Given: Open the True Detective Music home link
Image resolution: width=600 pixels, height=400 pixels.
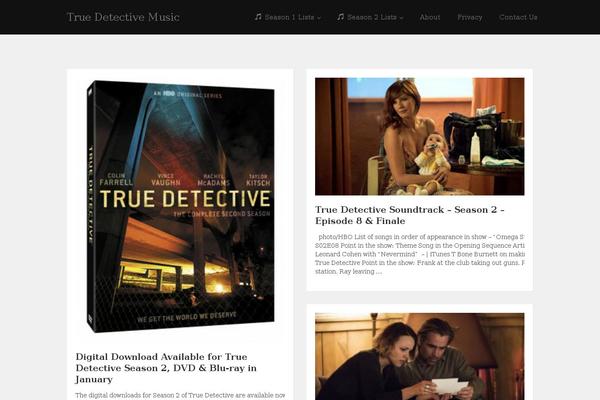Looking at the screenshot, I should [x=123, y=17].
